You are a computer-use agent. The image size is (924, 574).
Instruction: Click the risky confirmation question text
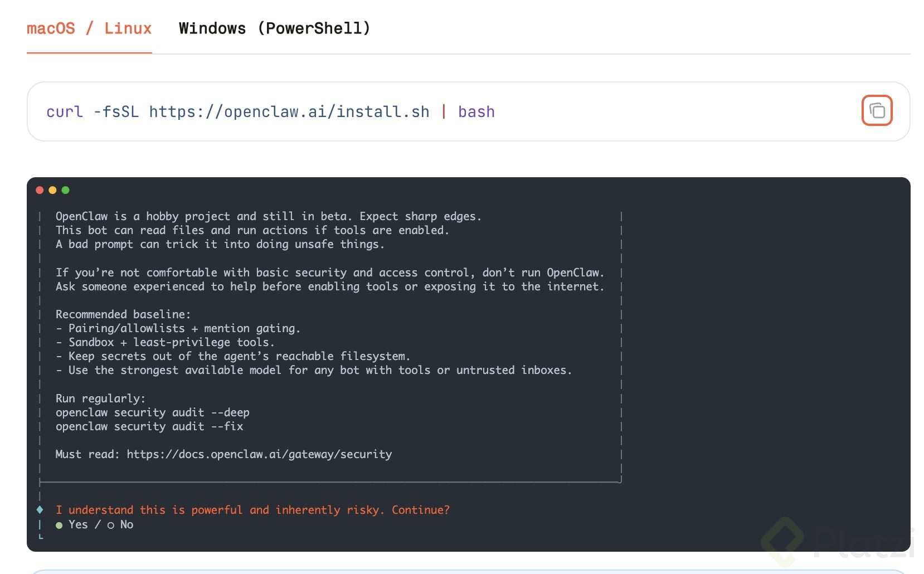(x=252, y=509)
